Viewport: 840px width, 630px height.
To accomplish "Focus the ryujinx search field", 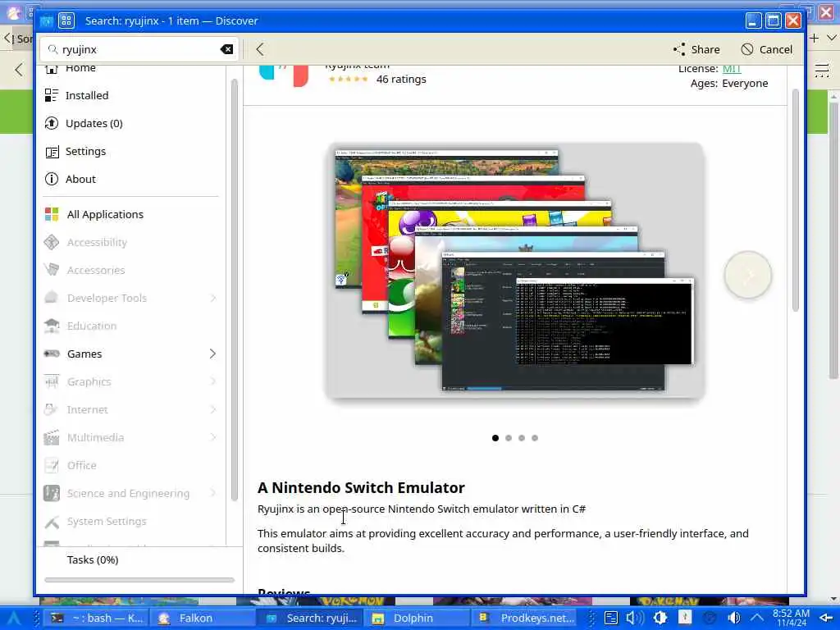I will click(x=138, y=49).
